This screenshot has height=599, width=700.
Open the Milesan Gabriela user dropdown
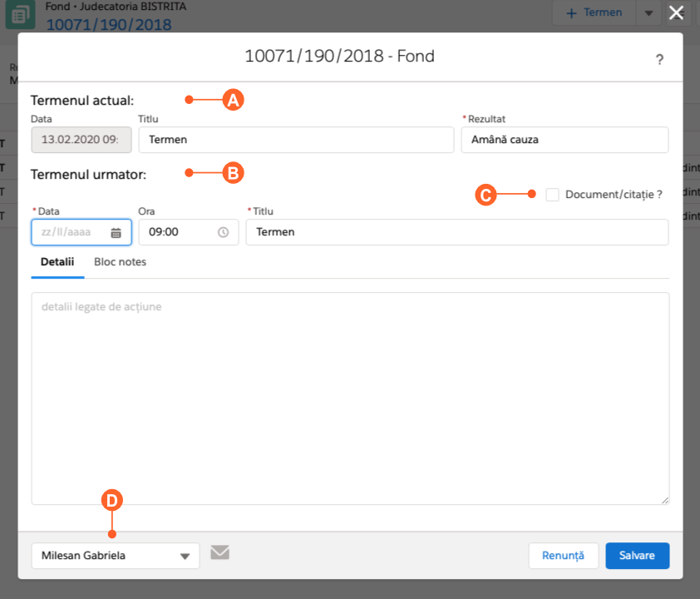click(x=116, y=556)
